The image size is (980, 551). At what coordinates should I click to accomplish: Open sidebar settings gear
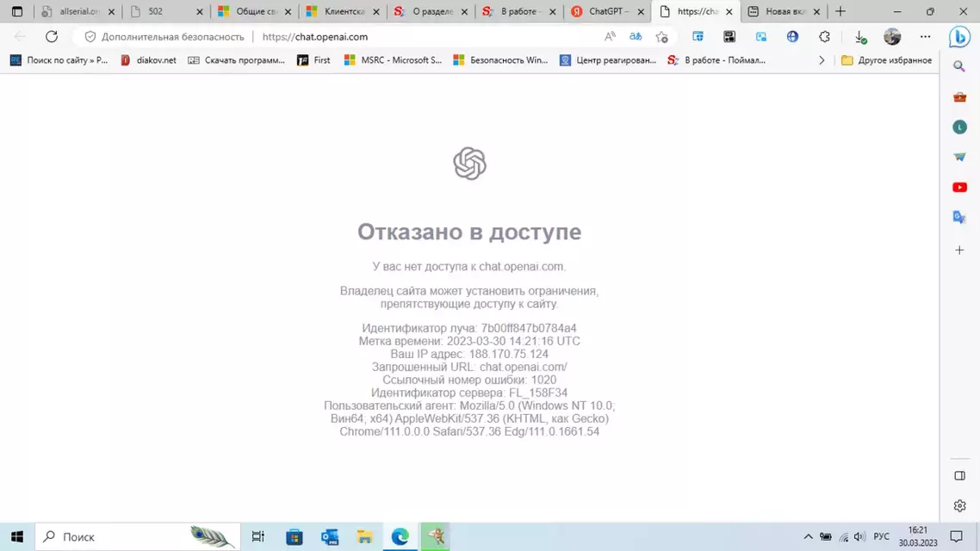point(959,505)
